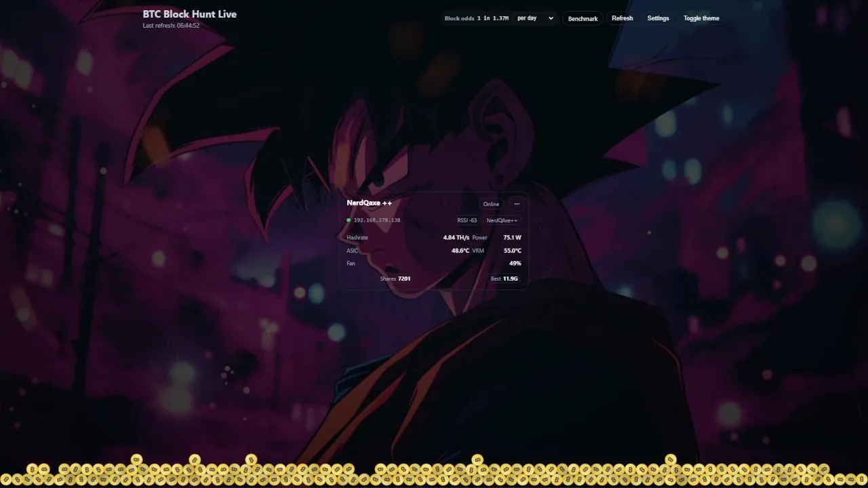Open the three-dot menu on NerdQaxe++ card

tap(517, 204)
